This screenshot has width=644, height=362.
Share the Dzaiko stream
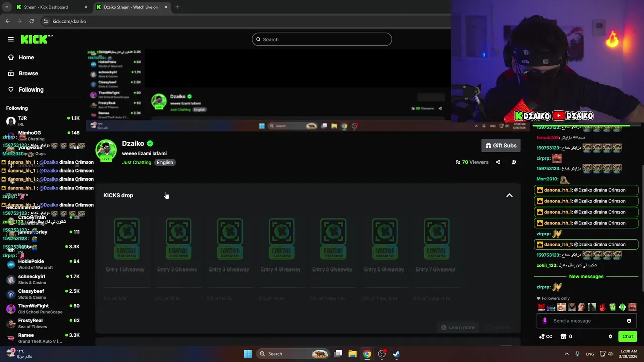[x=498, y=162]
